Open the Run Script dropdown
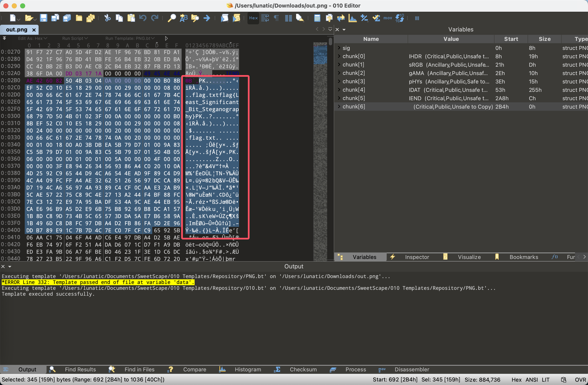The image size is (588, 385). (75, 38)
